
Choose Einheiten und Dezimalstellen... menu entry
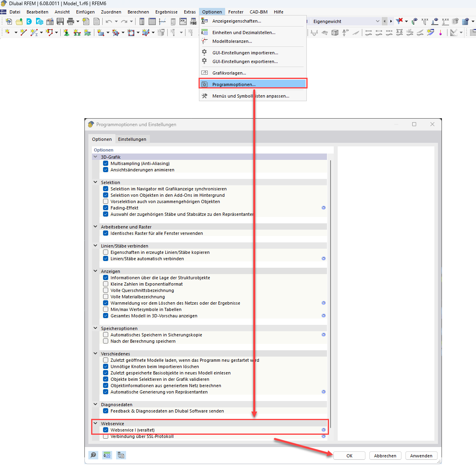(253, 33)
